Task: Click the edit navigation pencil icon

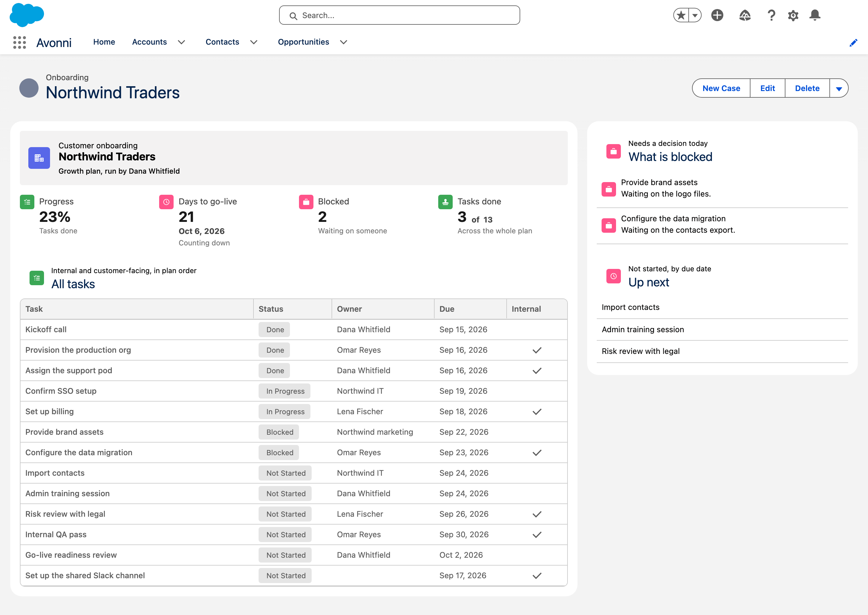Action: [853, 43]
